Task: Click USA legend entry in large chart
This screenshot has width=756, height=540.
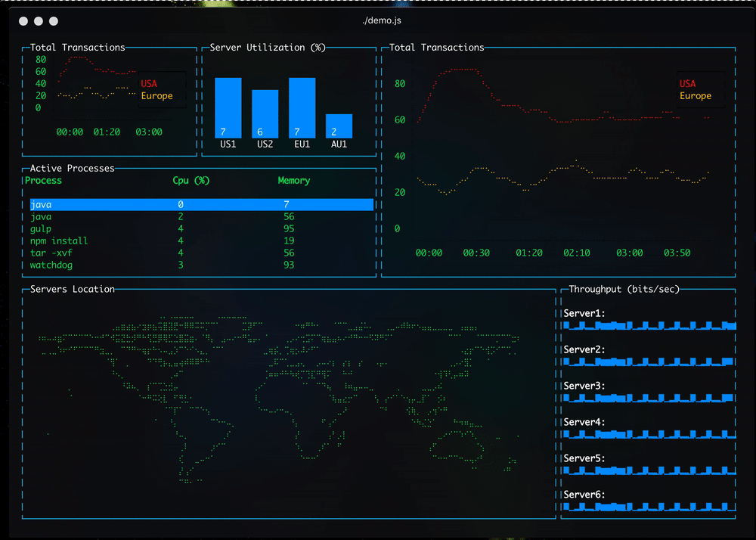Action: coord(687,84)
